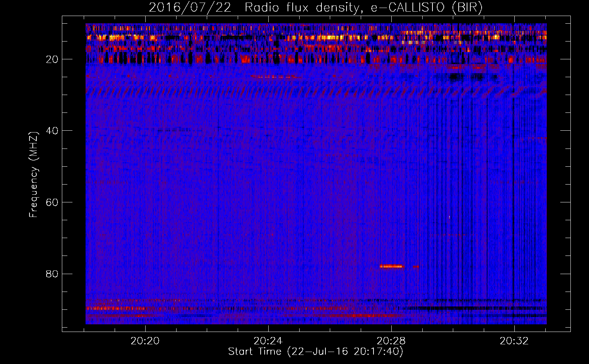Image resolution: width=589 pixels, height=364 pixels.
Task: Click the dark patch near 25 MHz around 20:30
Action: [x=467, y=77]
